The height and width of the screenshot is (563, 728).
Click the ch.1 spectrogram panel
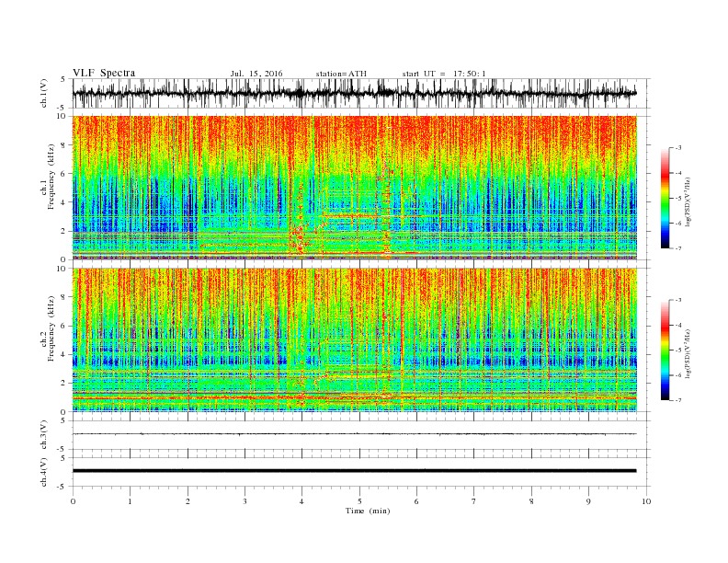coord(355,188)
